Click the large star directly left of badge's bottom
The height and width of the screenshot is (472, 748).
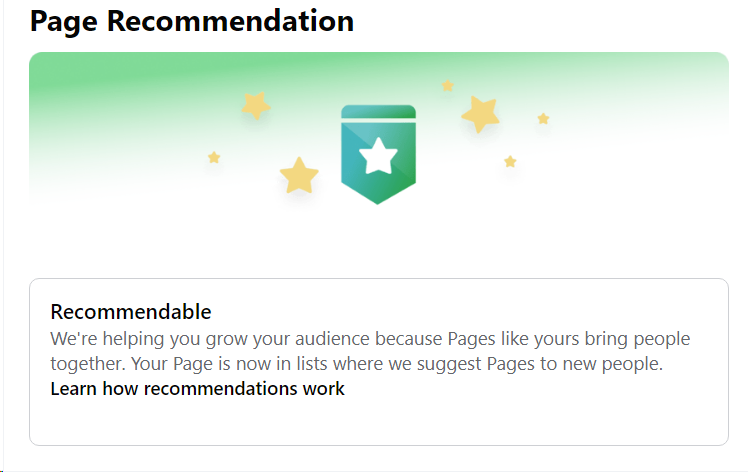pyautogui.click(x=299, y=176)
